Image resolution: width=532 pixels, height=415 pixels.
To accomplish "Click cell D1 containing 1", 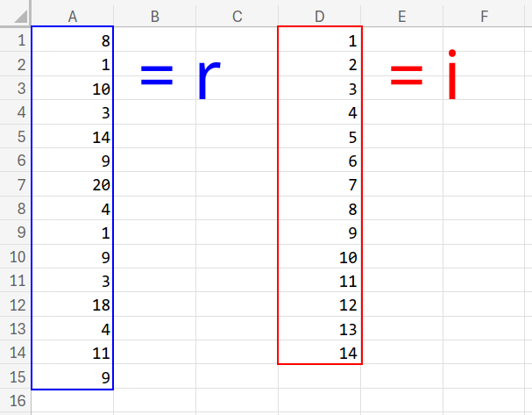I will click(x=319, y=40).
